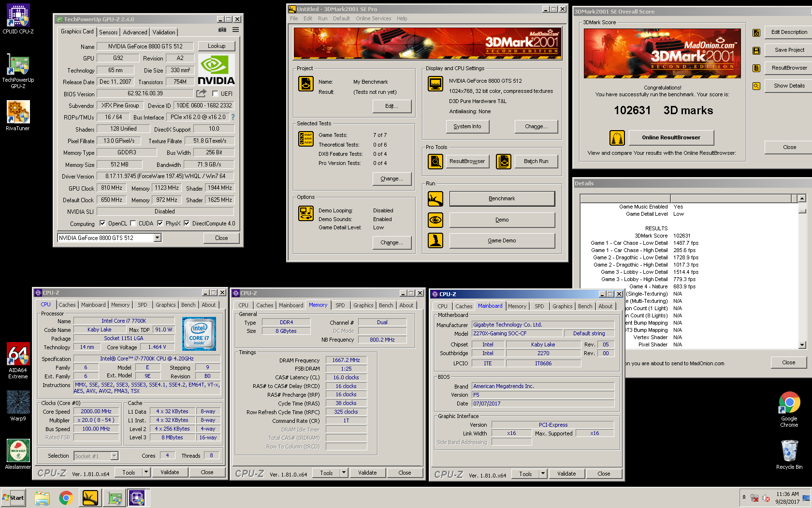Show hidden tray icons arrow
The image size is (812, 508).
click(744, 497)
